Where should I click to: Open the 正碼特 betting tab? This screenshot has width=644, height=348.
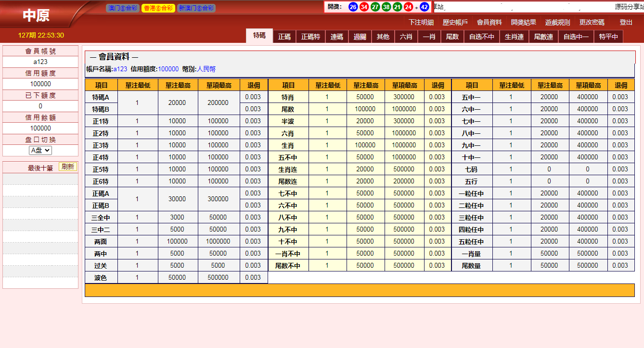pos(310,37)
